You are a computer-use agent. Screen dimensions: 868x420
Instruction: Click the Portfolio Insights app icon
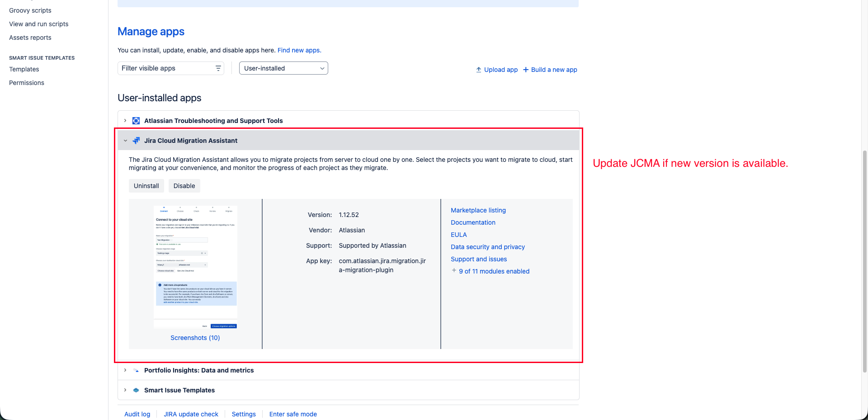(x=136, y=370)
